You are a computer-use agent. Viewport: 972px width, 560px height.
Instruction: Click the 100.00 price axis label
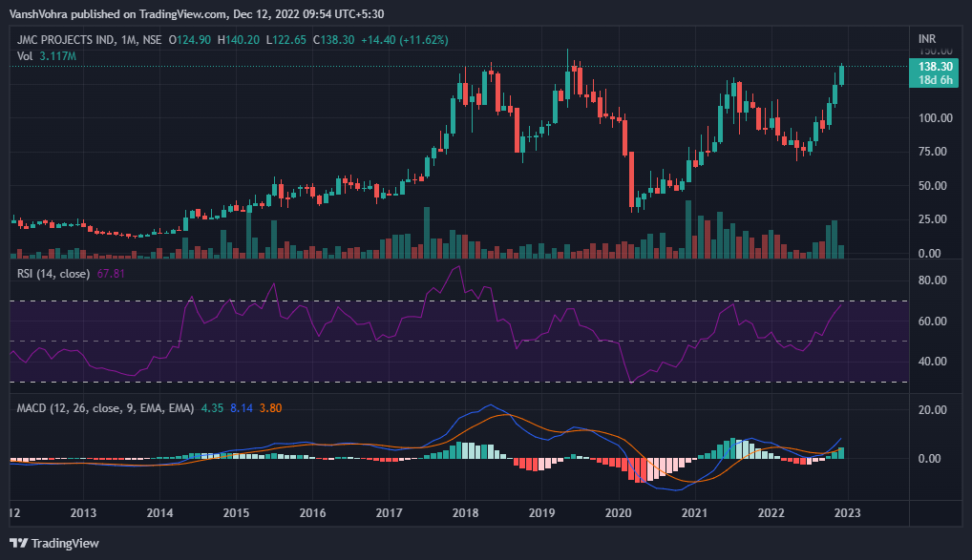(936, 117)
